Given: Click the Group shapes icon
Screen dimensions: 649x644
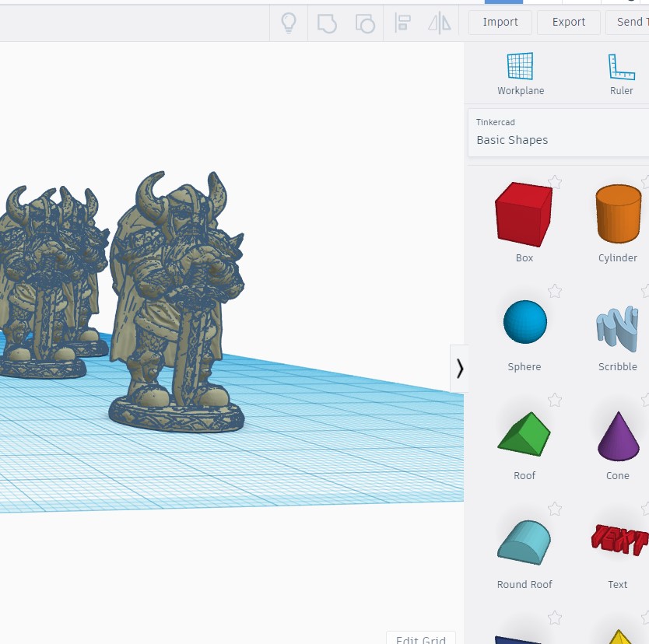Looking at the screenshot, I should pos(327,23).
